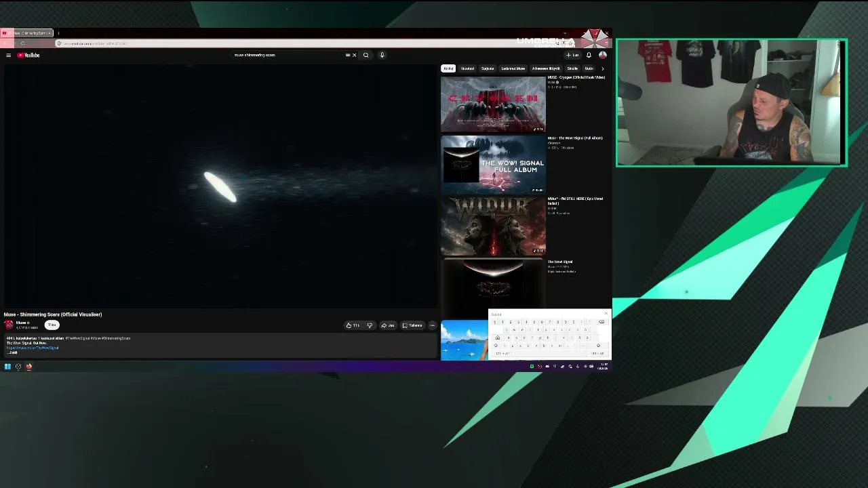
Task: Open the Widur - I'M STILL HERE video title
Action: tap(575, 201)
